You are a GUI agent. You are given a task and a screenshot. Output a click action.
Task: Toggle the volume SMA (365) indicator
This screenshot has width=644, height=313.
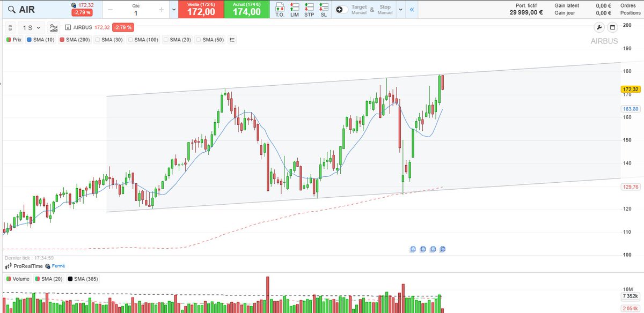[83, 279]
